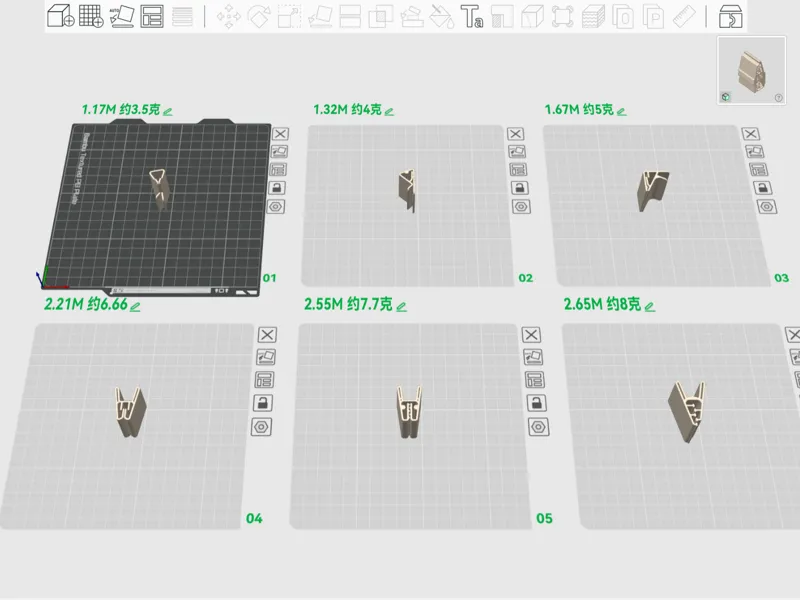Click auto-orient icon beside plate 02
Screen dimensions: 800x600
pos(517,152)
